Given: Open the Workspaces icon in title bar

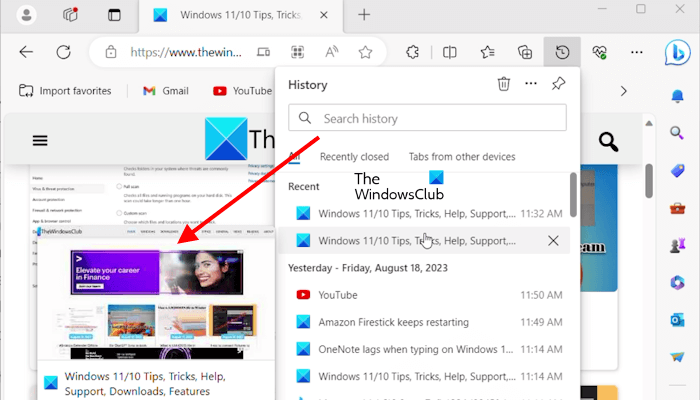Looking at the screenshot, I should point(70,15).
